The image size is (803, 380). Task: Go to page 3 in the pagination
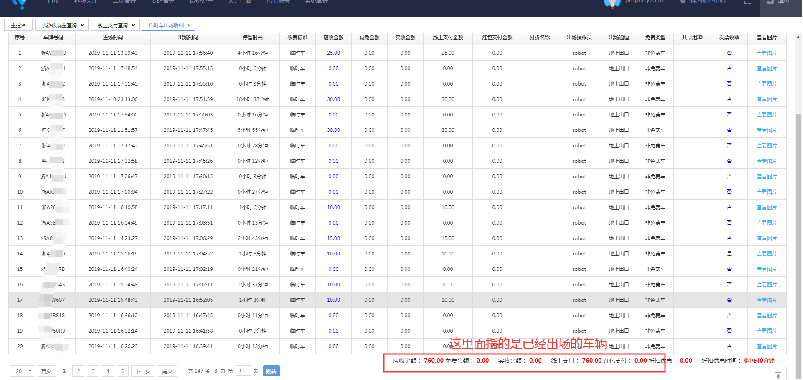tap(93, 371)
